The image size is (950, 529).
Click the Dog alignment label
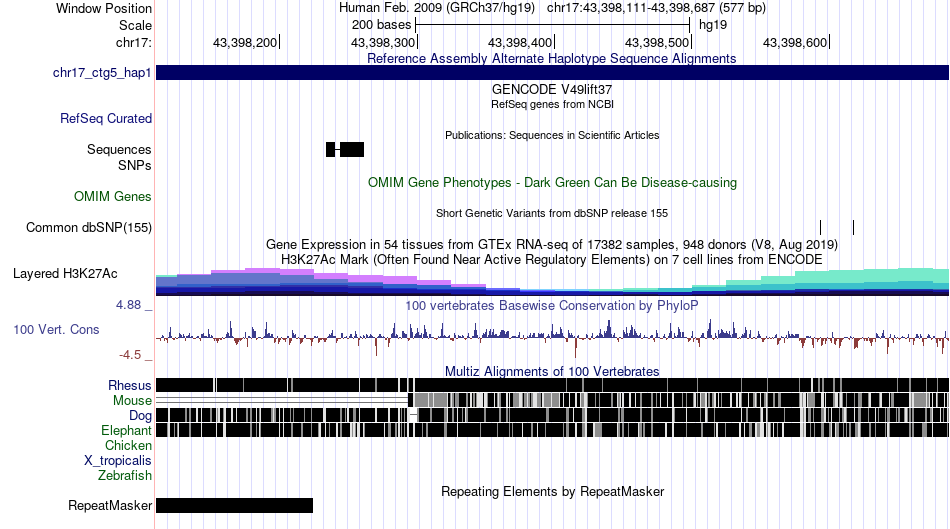click(140, 416)
